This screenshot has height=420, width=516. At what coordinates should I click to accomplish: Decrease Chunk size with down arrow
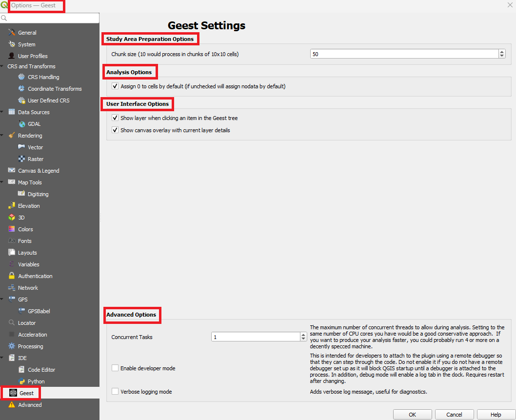coord(502,56)
